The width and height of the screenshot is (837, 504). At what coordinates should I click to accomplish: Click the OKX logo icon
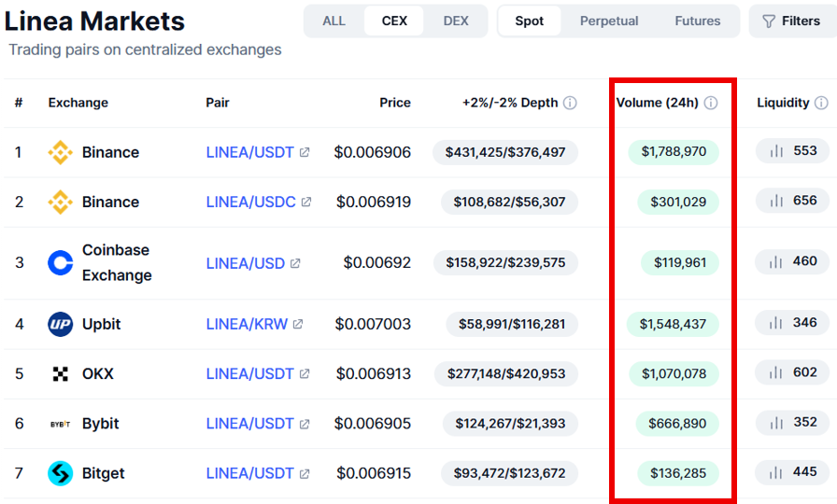61,374
